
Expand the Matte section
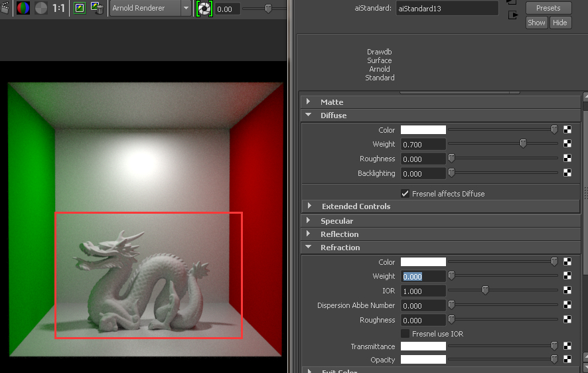308,102
